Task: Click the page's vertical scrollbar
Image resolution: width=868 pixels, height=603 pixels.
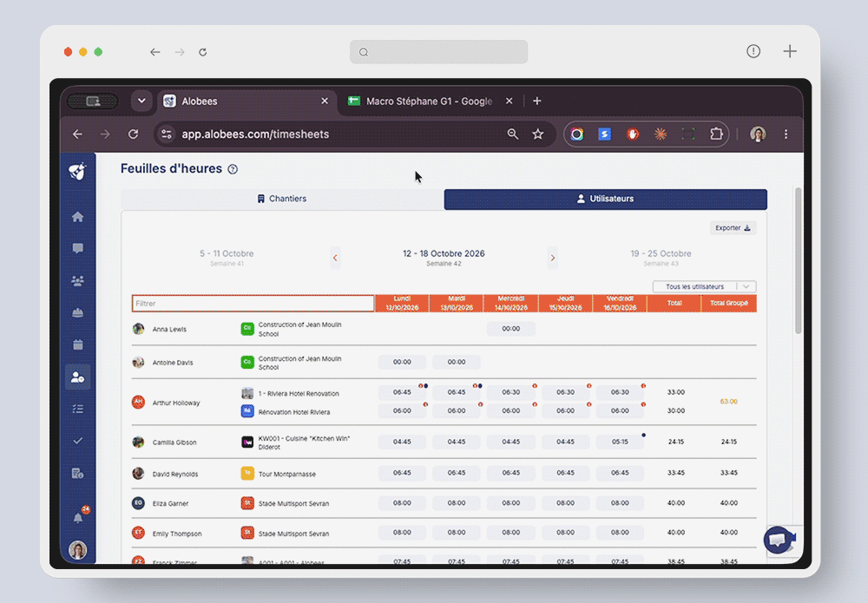Action: 798,260
